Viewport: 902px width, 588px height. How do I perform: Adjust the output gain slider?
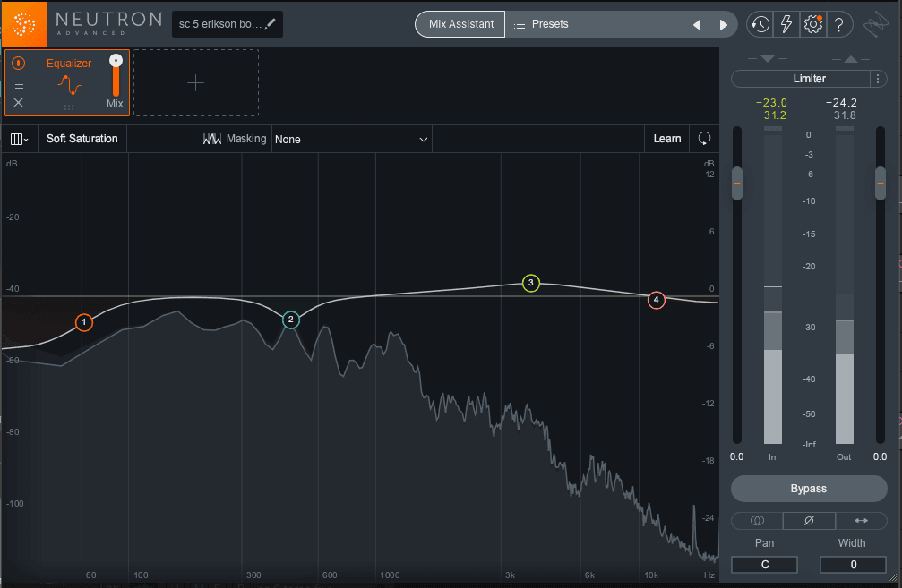coord(881,183)
